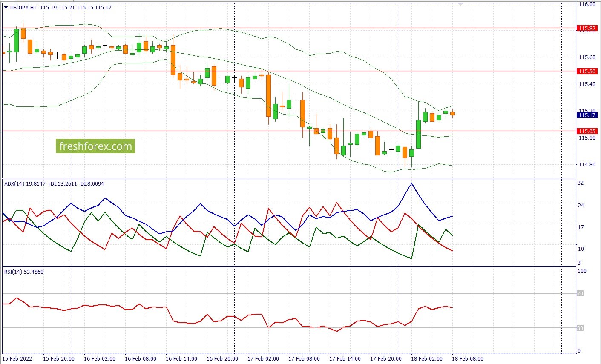
Task: Click the ADX scale value 32
Action: (x=581, y=183)
